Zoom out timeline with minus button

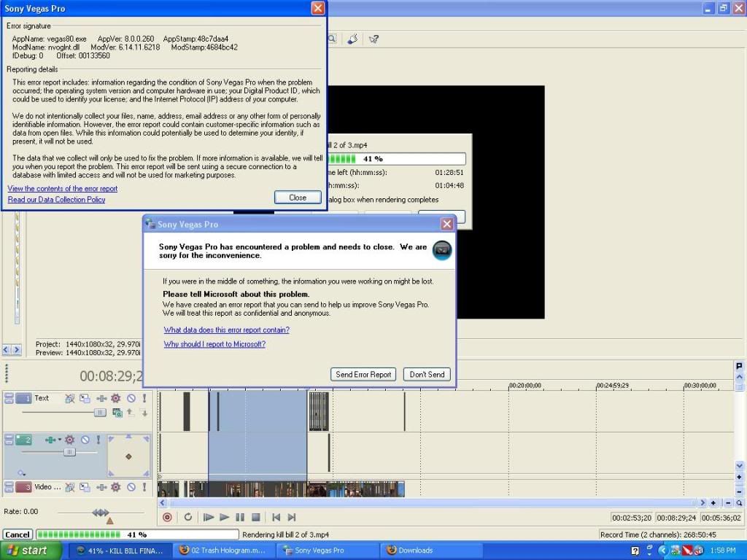[x=728, y=503]
